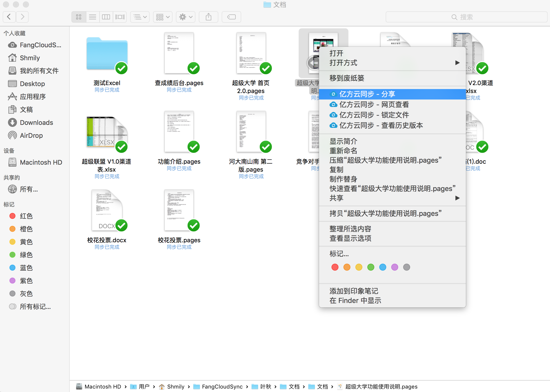This screenshot has height=392, width=550.
Task: Select 亿方云同步 - 锁定文件 menu item
Action: (x=374, y=115)
